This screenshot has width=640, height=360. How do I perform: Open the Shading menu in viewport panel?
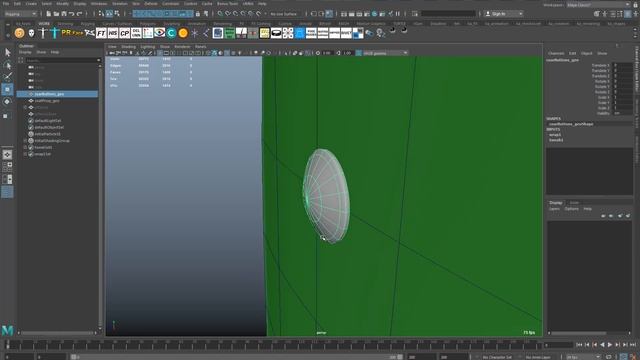coord(128,47)
